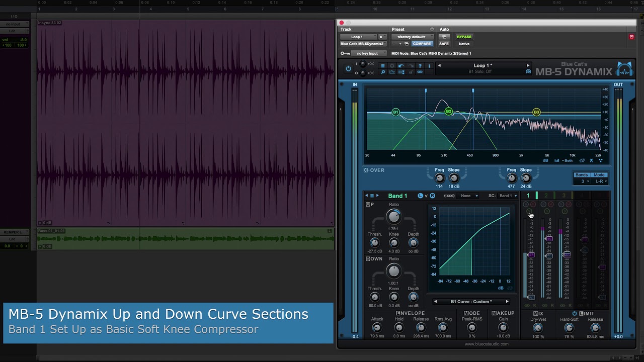Click the three-dots icon below the spectrum
Screen dimensions: 644x362
tap(600, 160)
